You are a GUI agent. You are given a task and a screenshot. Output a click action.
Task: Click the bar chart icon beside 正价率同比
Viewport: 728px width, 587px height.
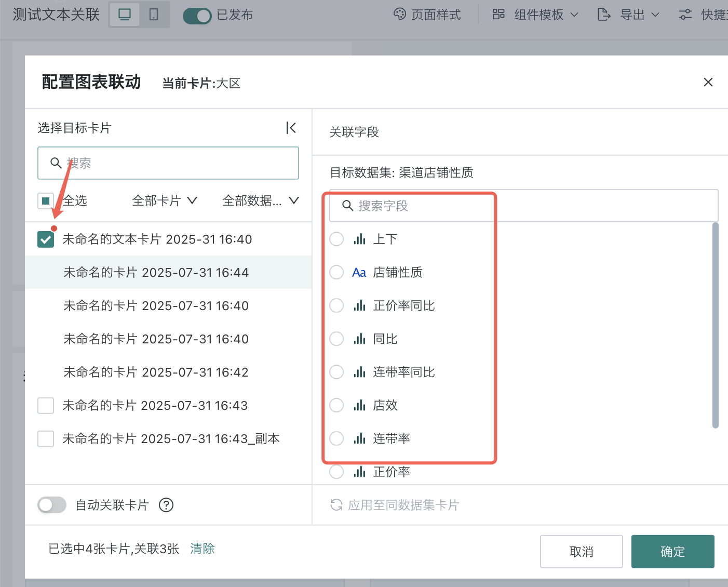click(359, 305)
